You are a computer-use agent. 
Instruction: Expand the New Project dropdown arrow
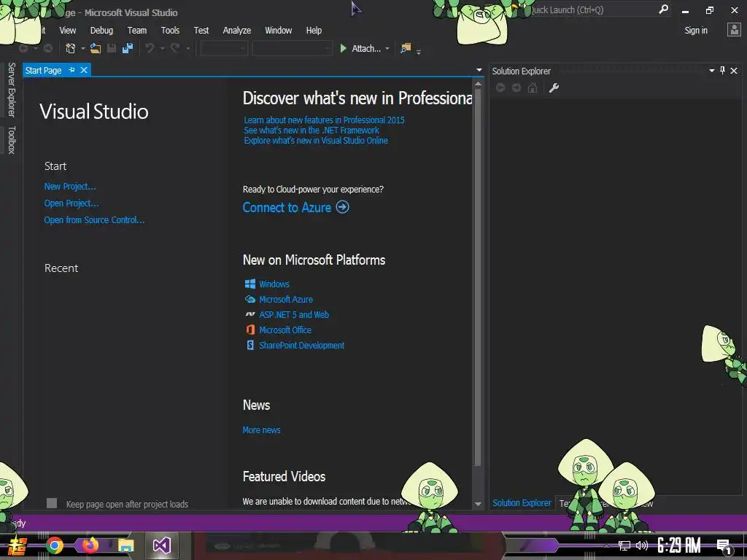click(x=83, y=49)
